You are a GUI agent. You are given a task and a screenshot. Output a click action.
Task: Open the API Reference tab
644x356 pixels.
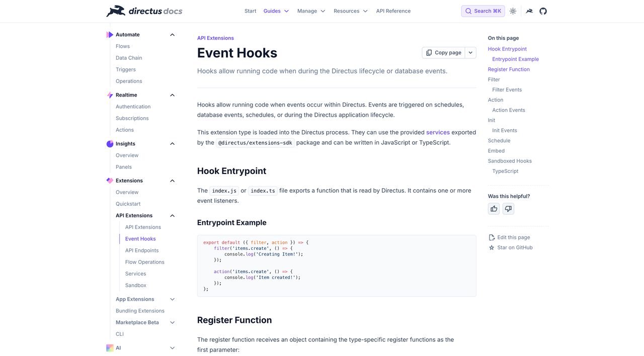(x=393, y=11)
